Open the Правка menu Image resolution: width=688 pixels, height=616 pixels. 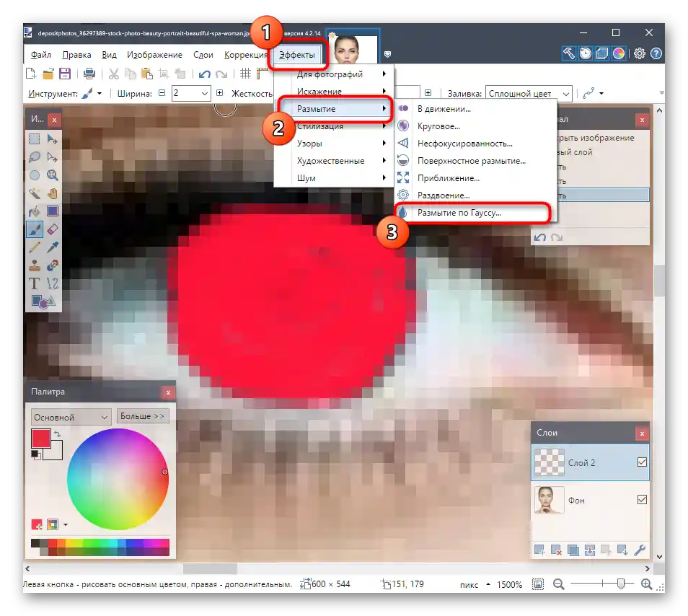click(x=76, y=55)
